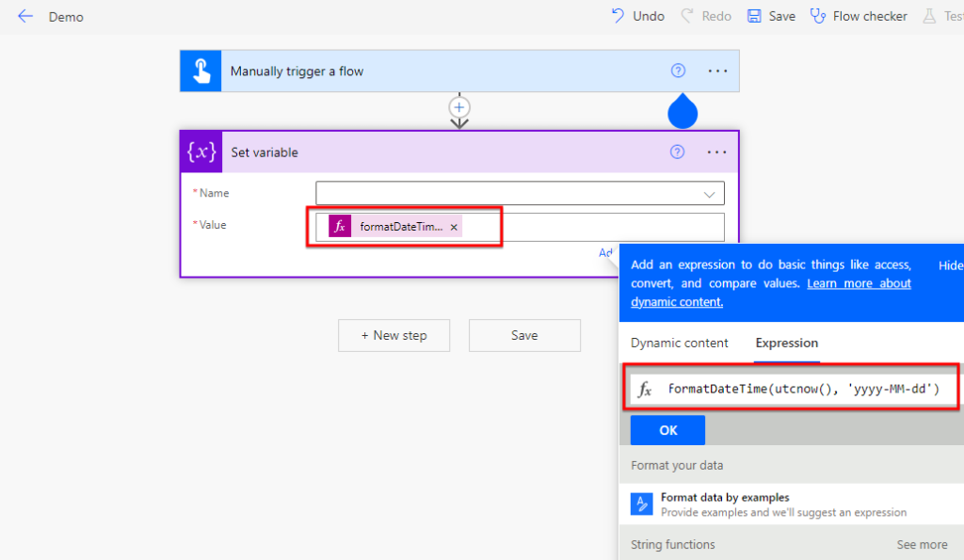Open help for Set variable action

677,152
